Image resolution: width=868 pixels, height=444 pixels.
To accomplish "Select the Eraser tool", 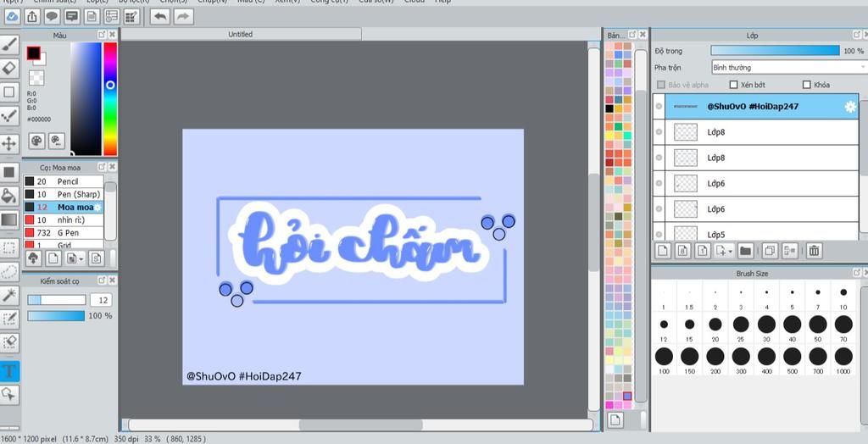I will click(x=9, y=68).
